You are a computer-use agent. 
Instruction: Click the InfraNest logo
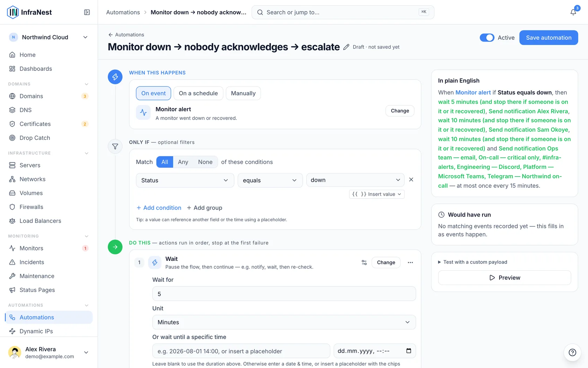(29, 12)
